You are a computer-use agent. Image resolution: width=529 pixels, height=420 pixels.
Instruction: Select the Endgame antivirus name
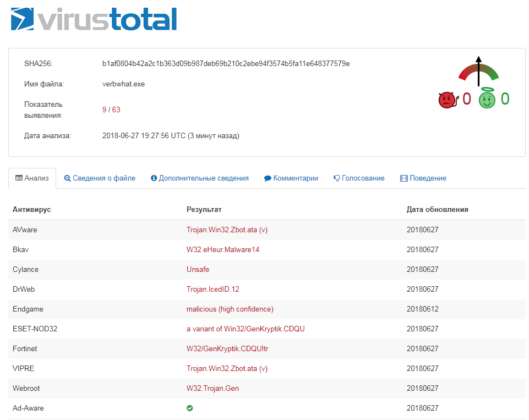(x=28, y=309)
